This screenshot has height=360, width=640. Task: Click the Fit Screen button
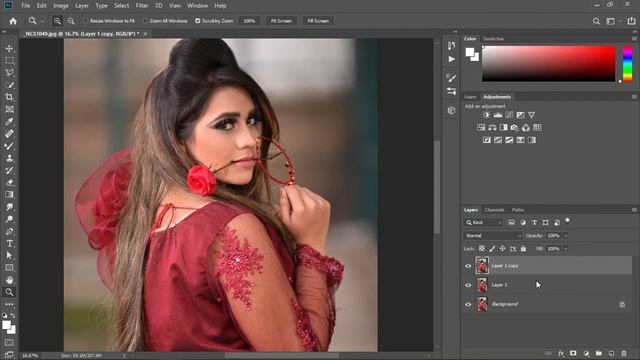(281, 21)
